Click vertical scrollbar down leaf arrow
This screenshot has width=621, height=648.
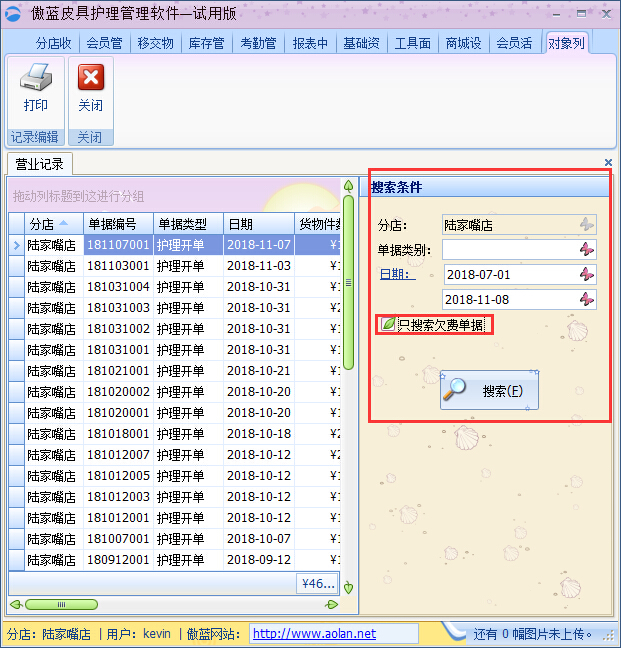pyautogui.click(x=349, y=588)
